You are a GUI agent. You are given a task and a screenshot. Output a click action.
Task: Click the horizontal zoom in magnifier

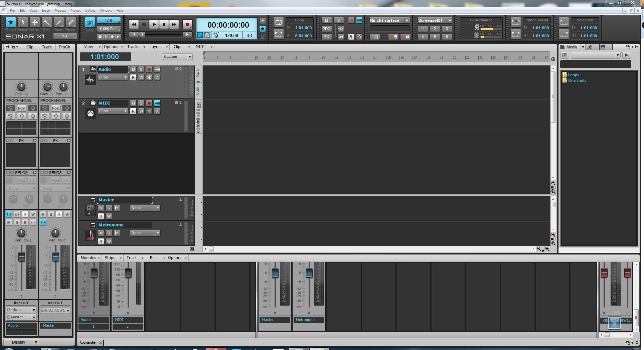[547, 249]
